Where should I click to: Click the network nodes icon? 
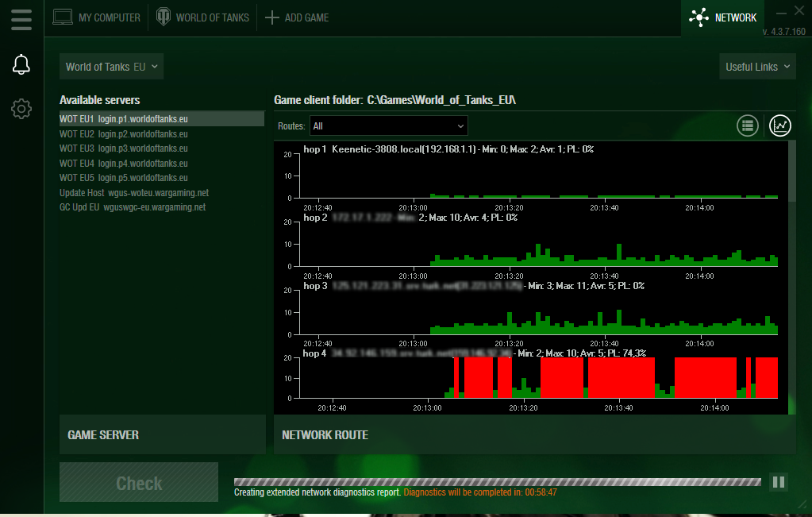point(699,17)
